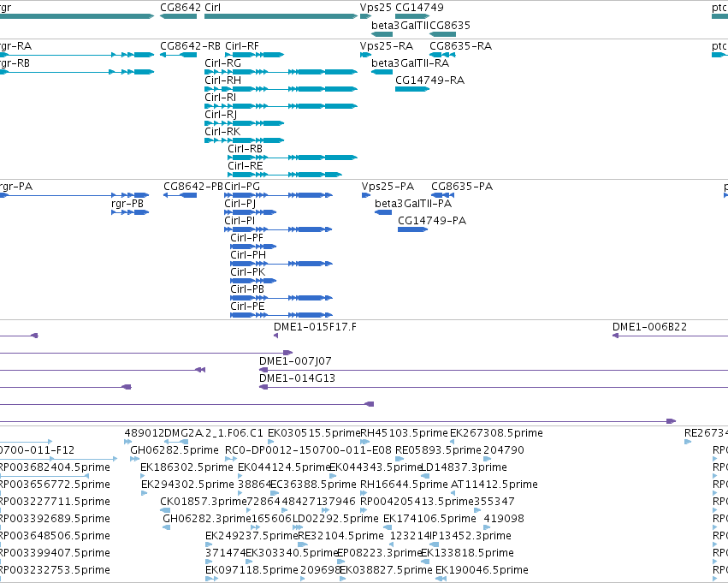
Task: Click the CG8642-PB protein label
Action: click(x=193, y=187)
